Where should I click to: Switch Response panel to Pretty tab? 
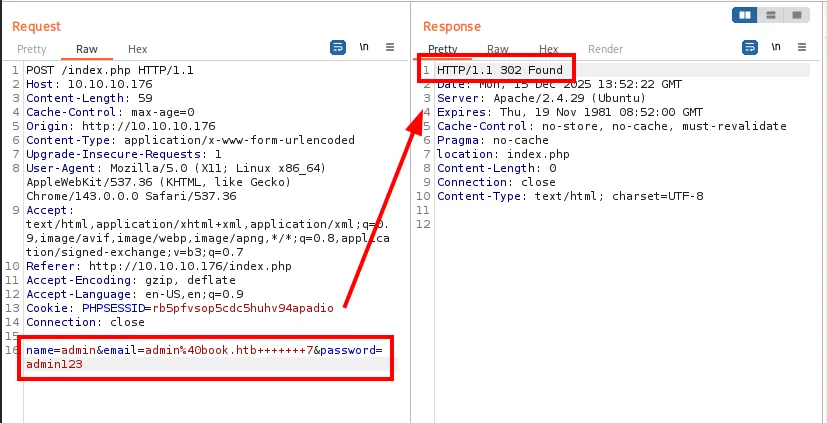[443, 49]
